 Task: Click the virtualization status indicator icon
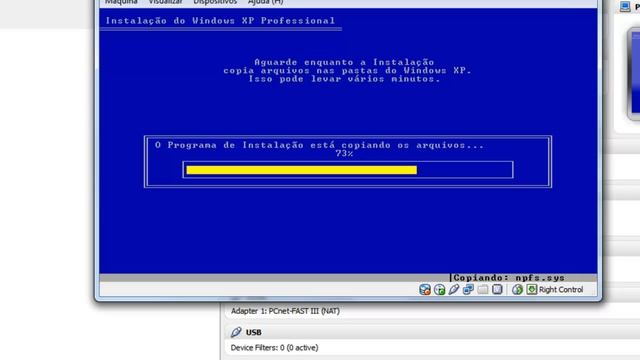point(497,289)
